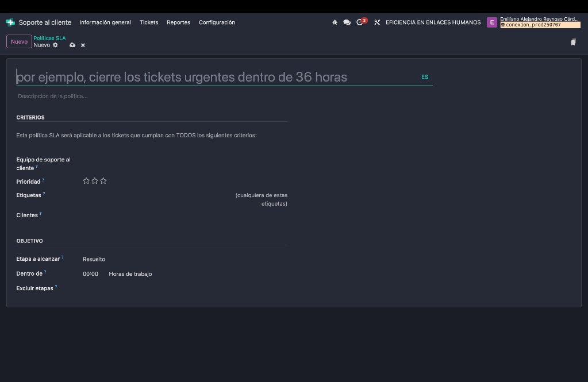588x382 pixels.
Task: Open activities clock icon with 3 badge
Action: pyautogui.click(x=360, y=22)
